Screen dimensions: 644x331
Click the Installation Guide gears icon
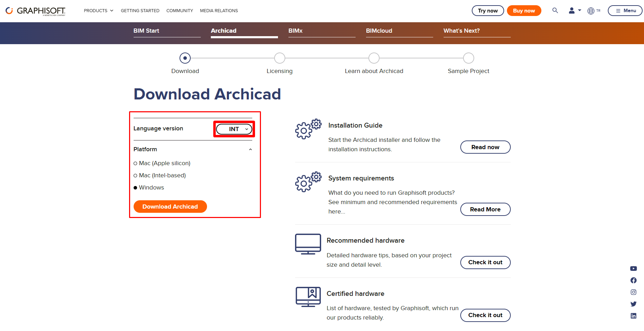[x=308, y=129]
